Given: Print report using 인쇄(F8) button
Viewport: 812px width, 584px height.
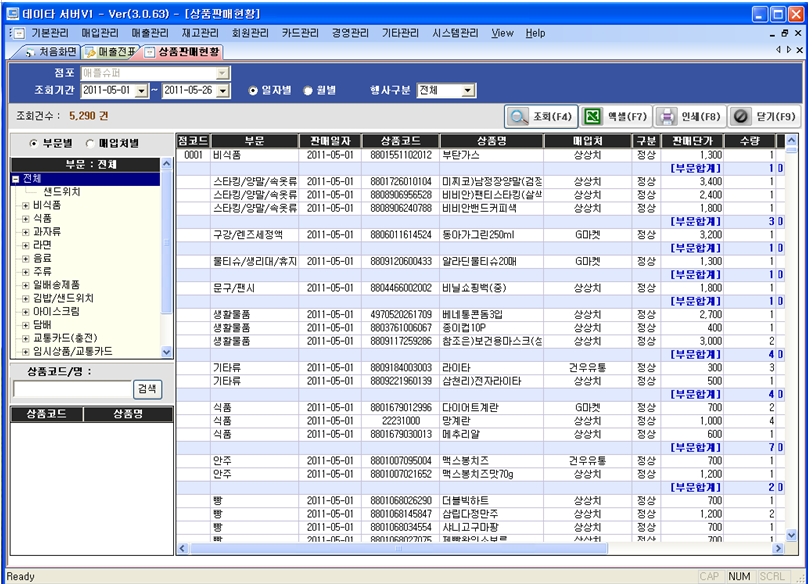Looking at the screenshot, I should tap(688, 116).
